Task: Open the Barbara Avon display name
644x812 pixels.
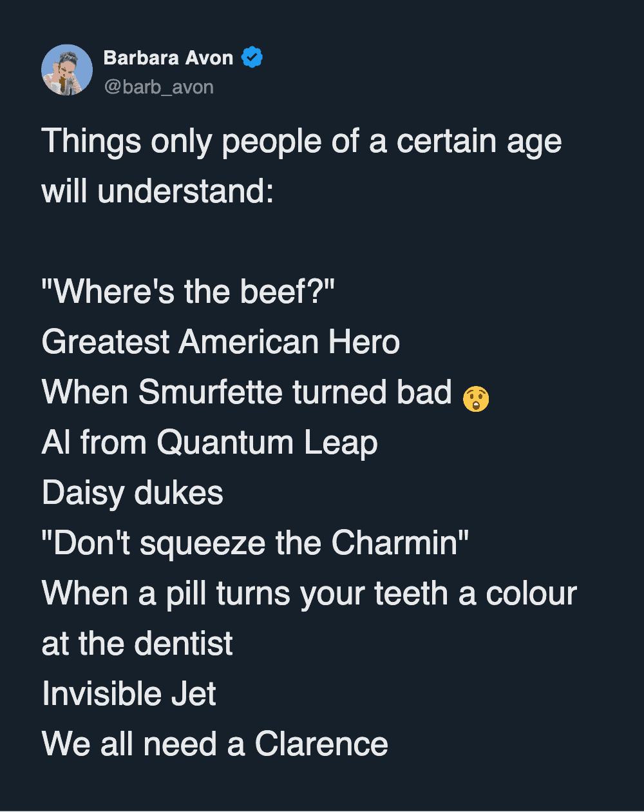Action: [168, 58]
